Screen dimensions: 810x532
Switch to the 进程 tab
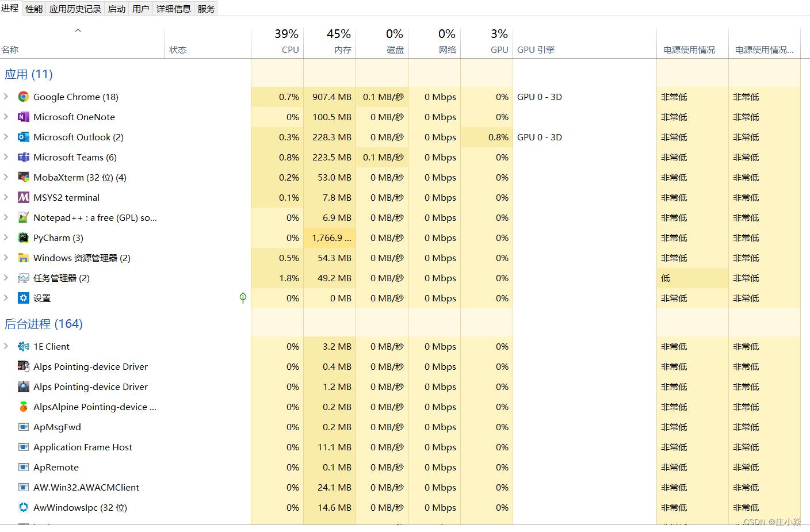coord(10,8)
